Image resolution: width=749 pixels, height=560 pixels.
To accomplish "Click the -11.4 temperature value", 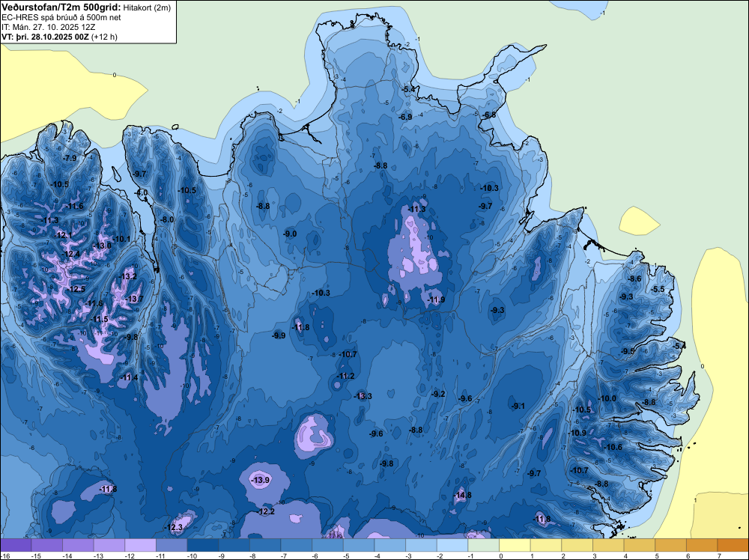I will click(129, 377).
